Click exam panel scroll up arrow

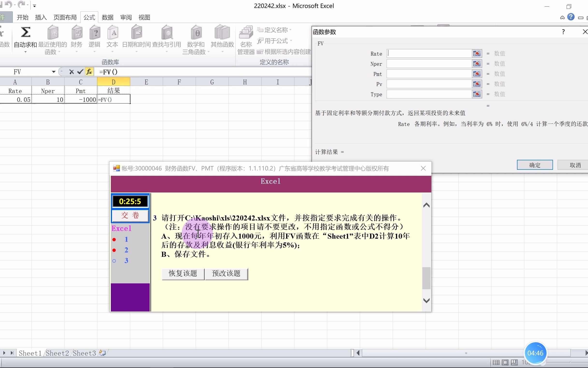(426, 205)
